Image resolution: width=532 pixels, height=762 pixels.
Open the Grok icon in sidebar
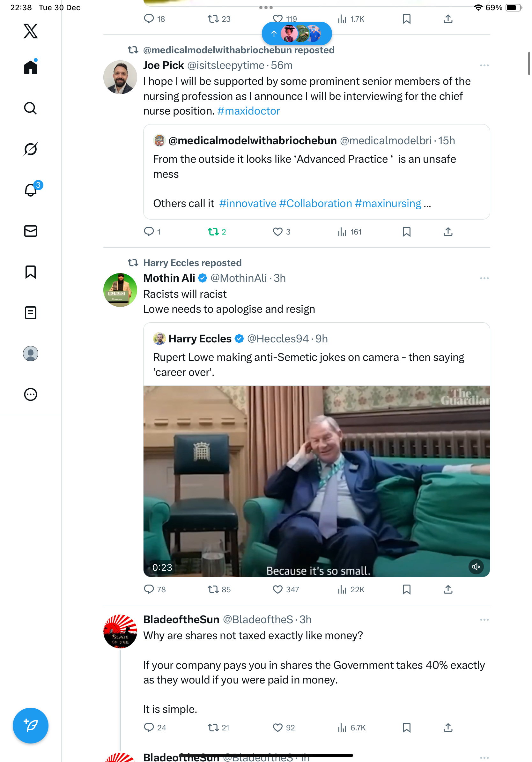pyautogui.click(x=31, y=149)
